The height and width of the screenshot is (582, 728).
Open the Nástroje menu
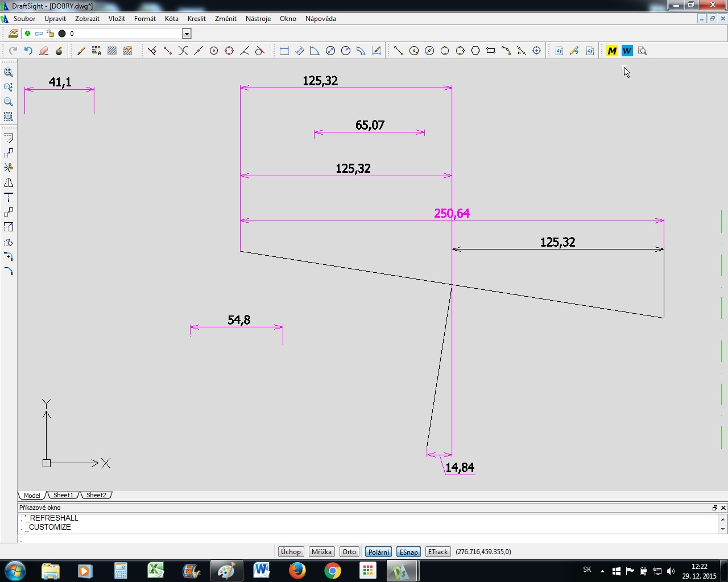pos(258,19)
